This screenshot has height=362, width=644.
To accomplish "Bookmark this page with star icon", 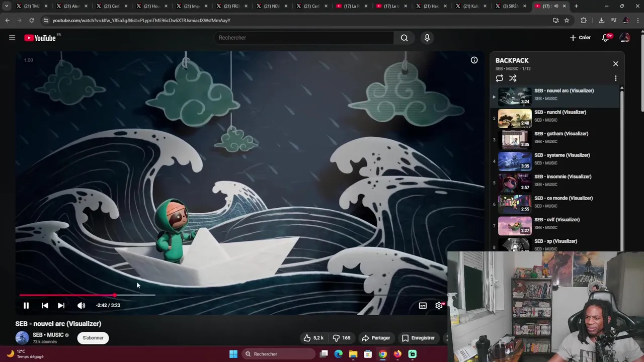I will click(567, 20).
